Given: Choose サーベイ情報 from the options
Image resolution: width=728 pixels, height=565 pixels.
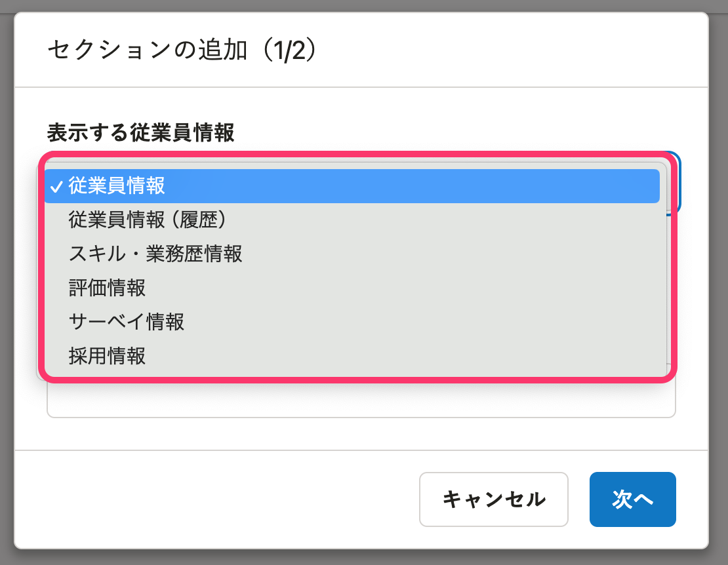Looking at the screenshot, I should (x=125, y=322).
